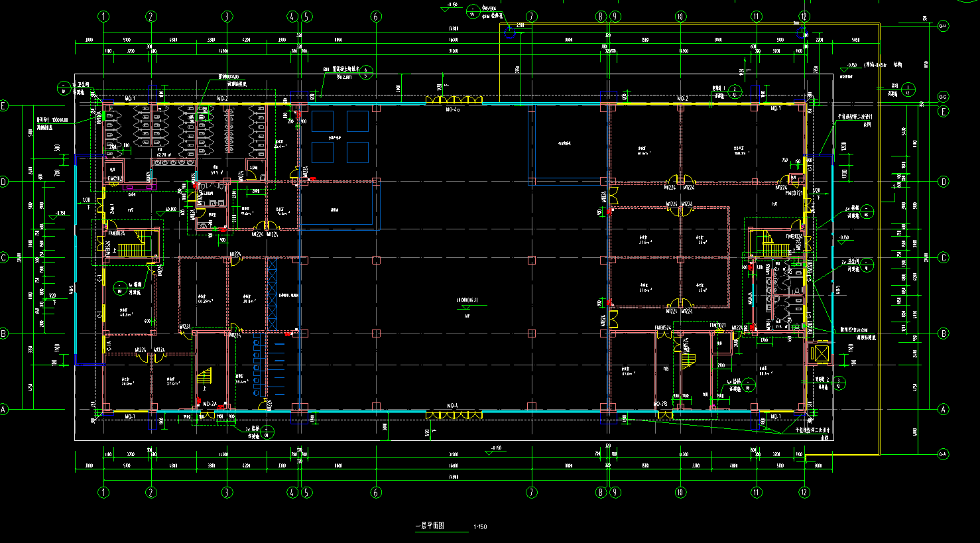This screenshot has width=980, height=543.
Task: Select grid axis bubble 3 at top
Action: (x=227, y=17)
